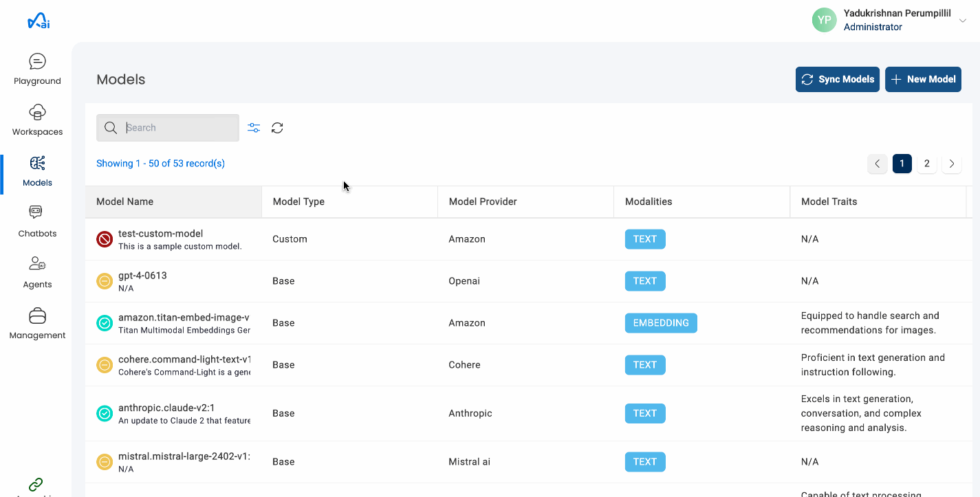Open gpt-4-0613 model entry
The image size is (980, 497).
pyautogui.click(x=142, y=276)
